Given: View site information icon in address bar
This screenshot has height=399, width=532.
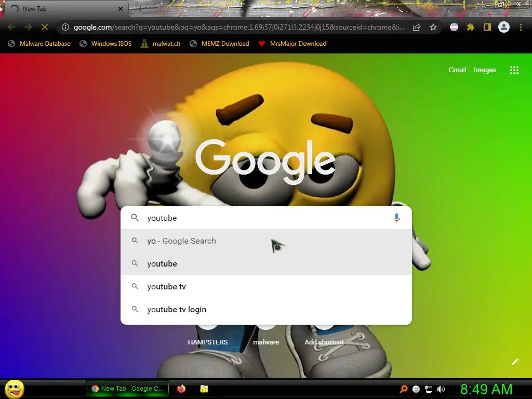Looking at the screenshot, I should [65, 27].
